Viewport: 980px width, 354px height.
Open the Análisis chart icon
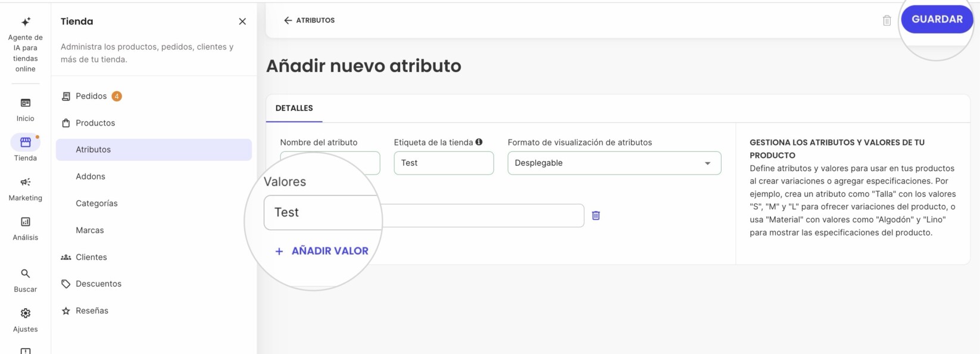[x=25, y=222]
